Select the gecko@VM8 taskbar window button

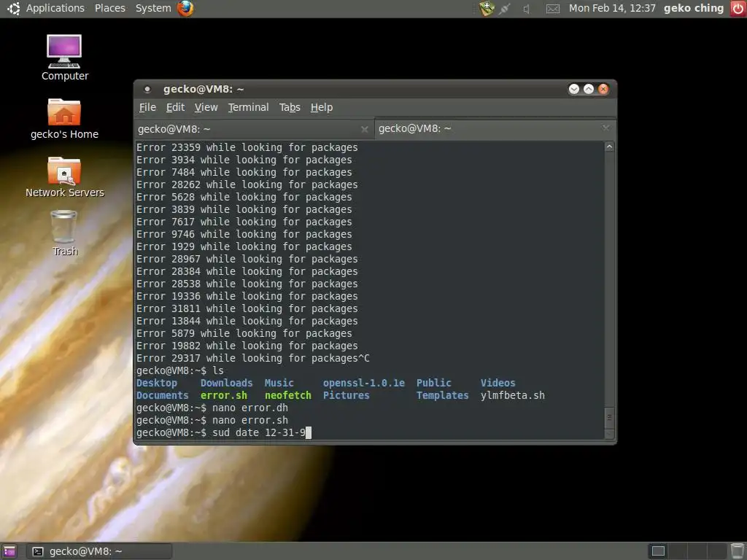tap(98, 551)
